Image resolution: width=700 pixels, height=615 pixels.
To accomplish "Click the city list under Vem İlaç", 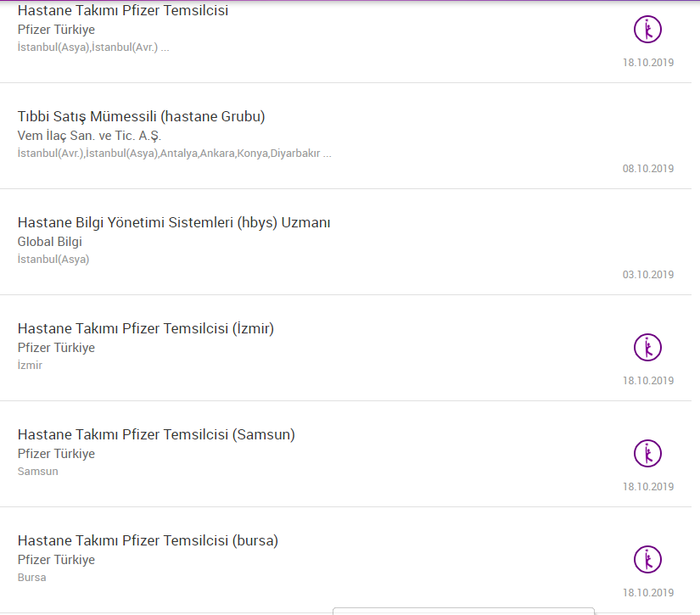I will 174,154.
